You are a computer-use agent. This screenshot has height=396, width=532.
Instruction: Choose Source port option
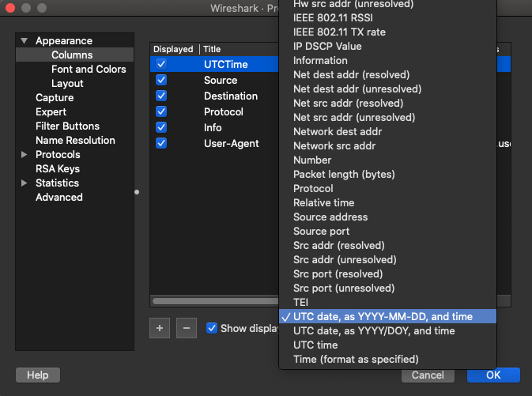pos(387,232)
